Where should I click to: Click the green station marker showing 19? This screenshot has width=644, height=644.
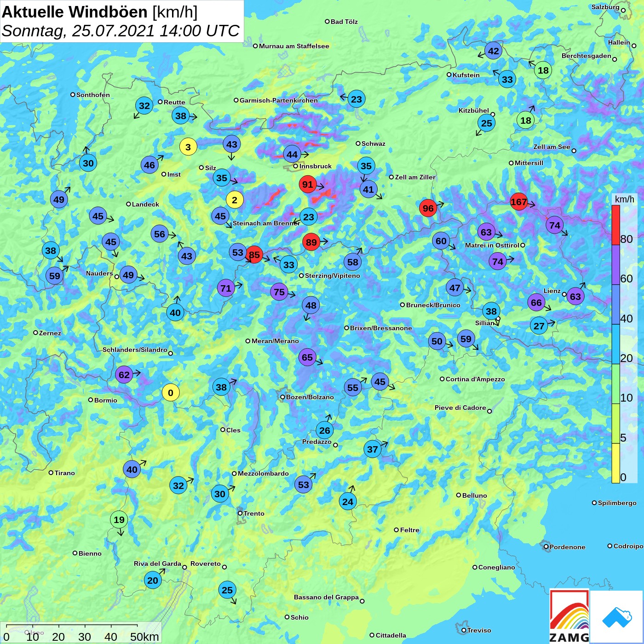click(119, 520)
